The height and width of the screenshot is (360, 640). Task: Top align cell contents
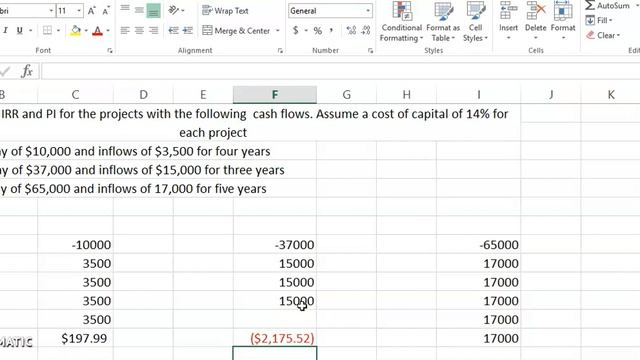[125, 9]
